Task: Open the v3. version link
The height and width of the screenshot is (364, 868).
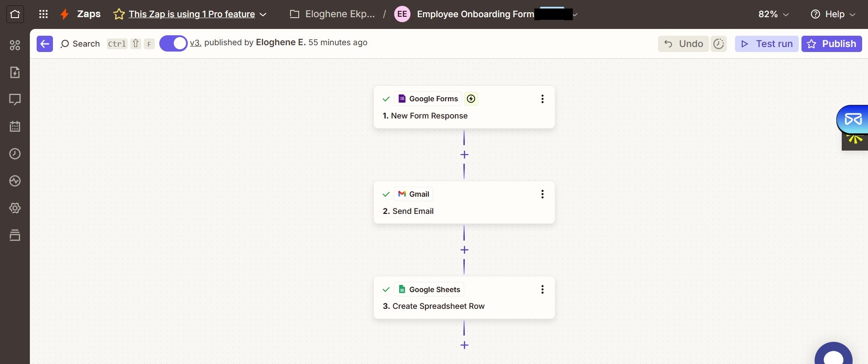Action: click(196, 43)
